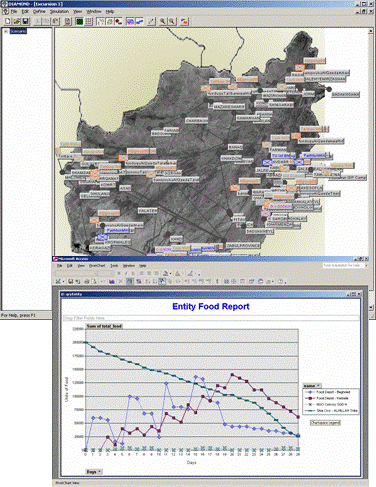Click the multicolor palette toolbar icon
376x487 pixels.
pos(184,21)
